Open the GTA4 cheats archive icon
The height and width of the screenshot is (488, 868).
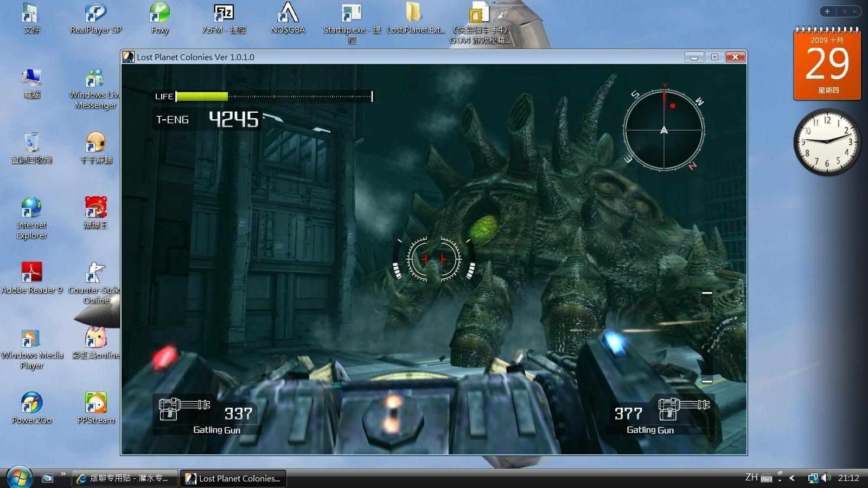point(480,22)
